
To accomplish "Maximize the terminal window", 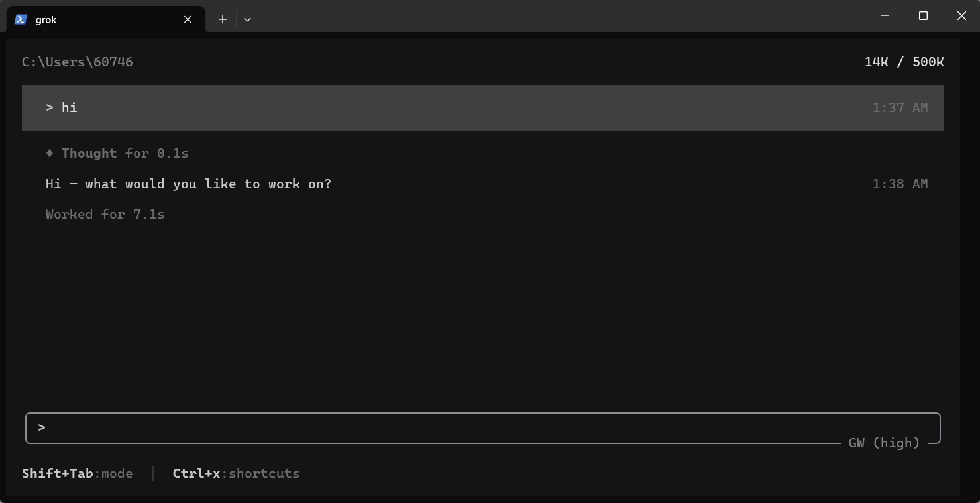I will tap(923, 16).
